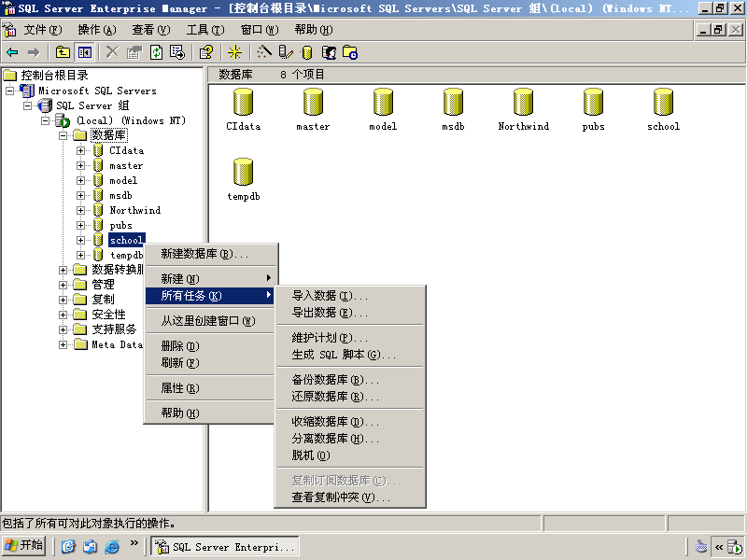Open the 工具(T) menu

[205, 30]
